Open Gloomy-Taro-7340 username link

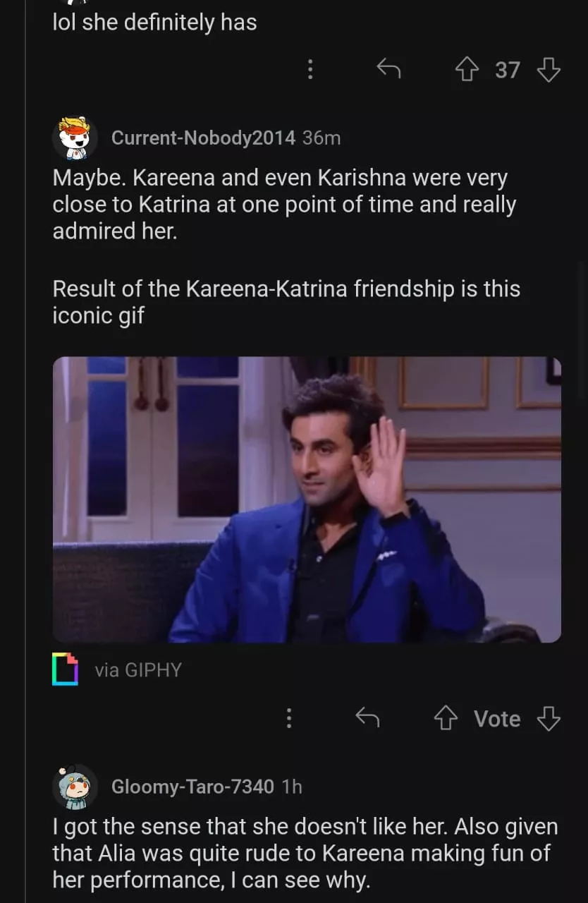tap(192, 787)
